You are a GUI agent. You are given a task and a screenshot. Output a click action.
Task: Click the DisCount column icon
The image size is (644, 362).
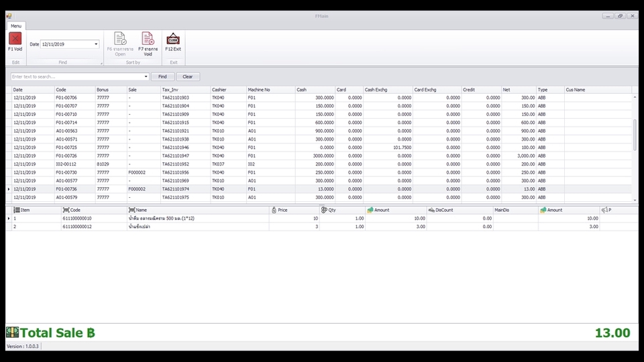point(431,210)
